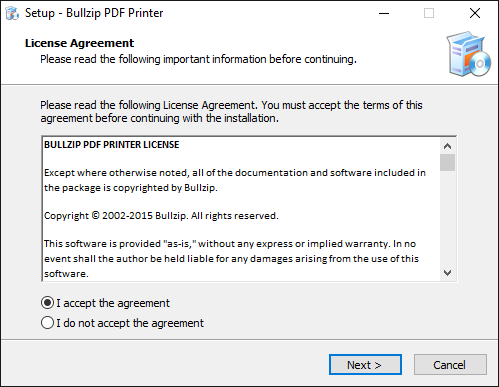Click the BULLZIP PDF PRINTER LICENSE heading
The height and width of the screenshot is (387, 499).
(112, 145)
